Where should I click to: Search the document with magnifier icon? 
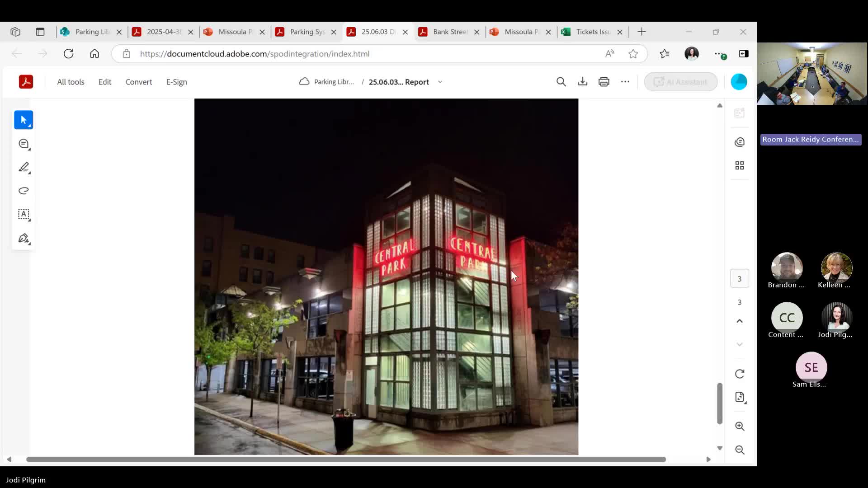click(x=561, y=82)
